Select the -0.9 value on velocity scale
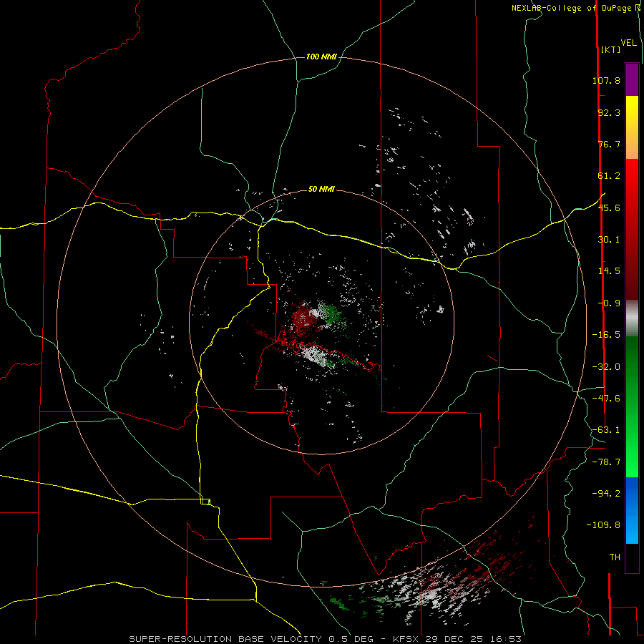The image size is (644, 644). coord(609,303)
